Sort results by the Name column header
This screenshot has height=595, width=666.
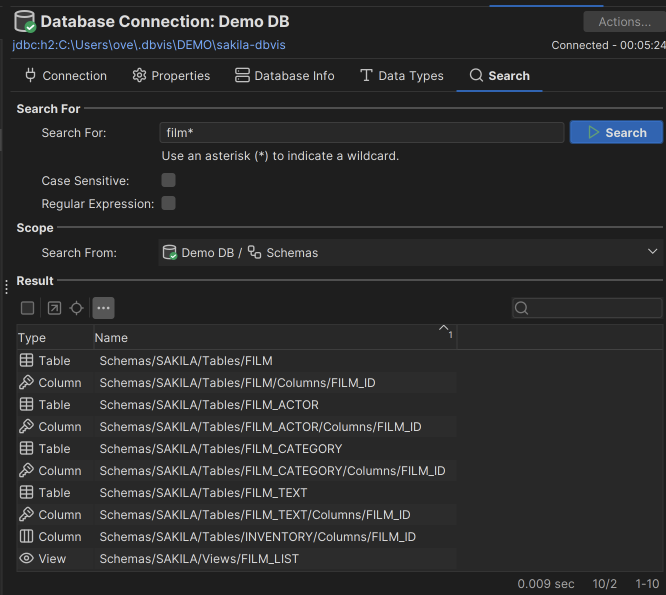(x=270, y=337)
